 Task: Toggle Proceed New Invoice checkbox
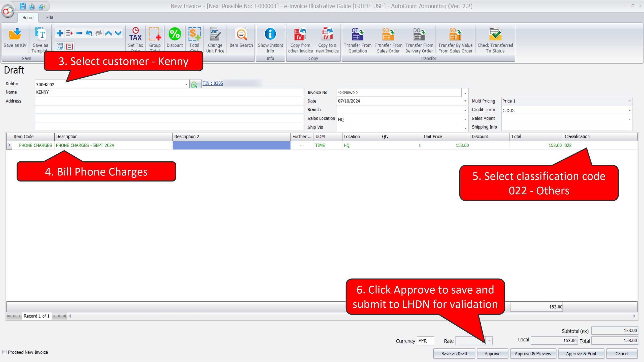5,352
